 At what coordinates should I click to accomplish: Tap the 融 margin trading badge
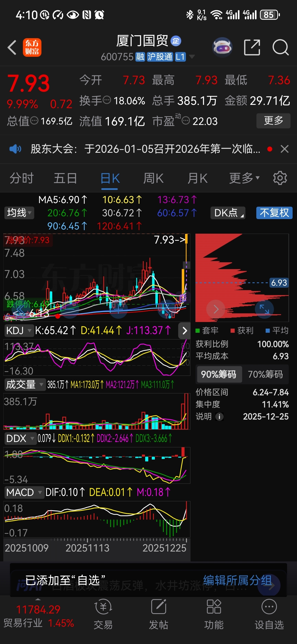click(140, 57)
